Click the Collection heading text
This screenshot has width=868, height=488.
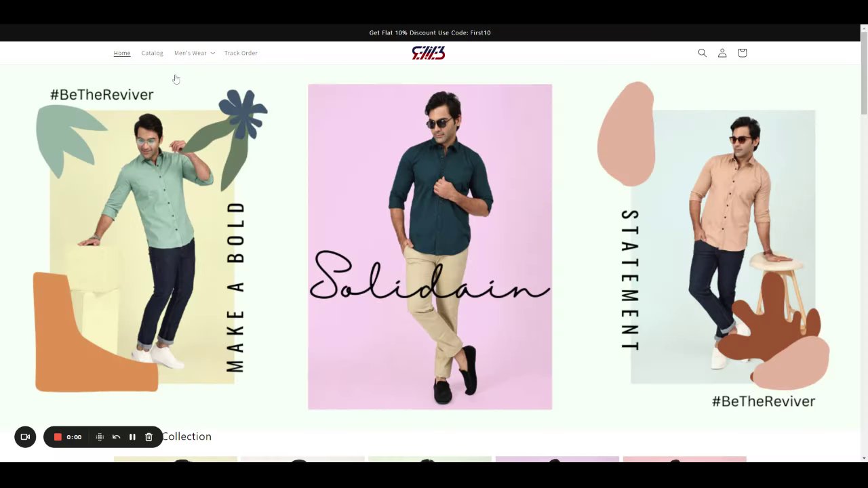[186, 436]
